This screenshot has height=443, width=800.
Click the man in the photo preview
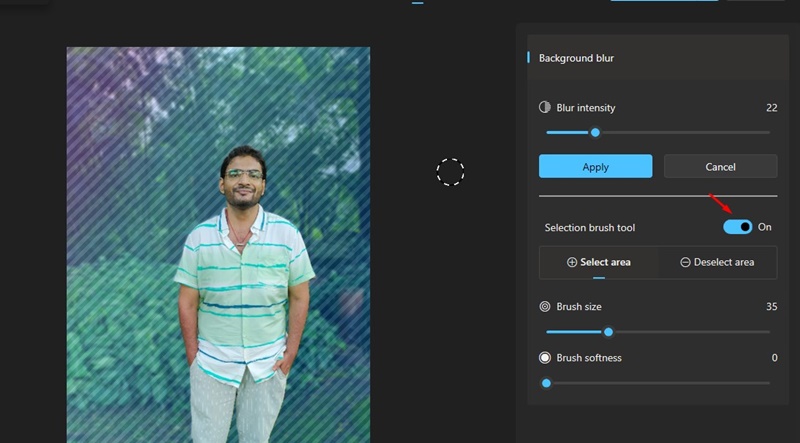tap(243, 296)
